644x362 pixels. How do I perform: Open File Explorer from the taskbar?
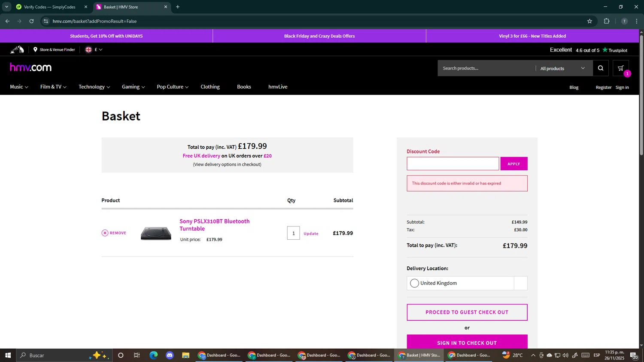pos(185,355)
